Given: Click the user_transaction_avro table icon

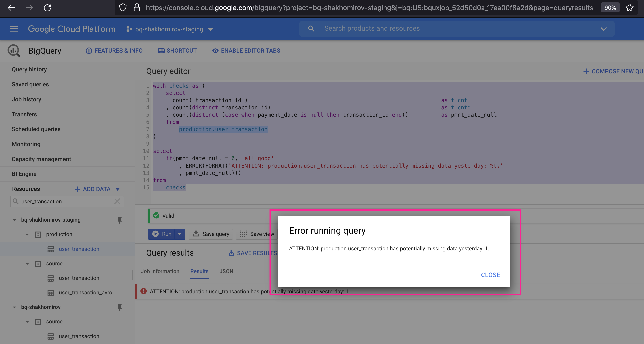Looking at the screenshot, I should point(51,293).
